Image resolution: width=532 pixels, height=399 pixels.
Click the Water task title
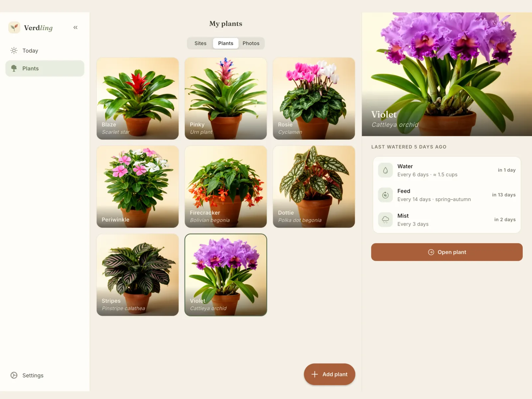point(405,166)
